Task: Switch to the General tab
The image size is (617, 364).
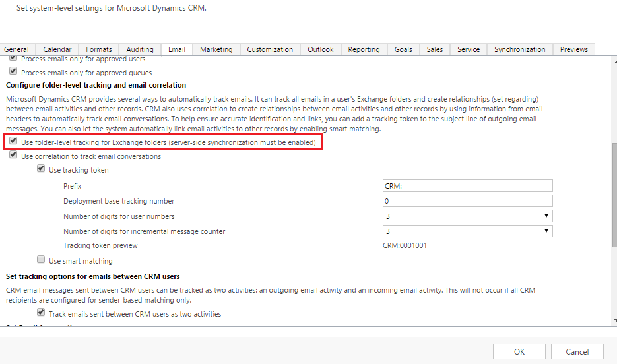Action: tap(16, 49)
